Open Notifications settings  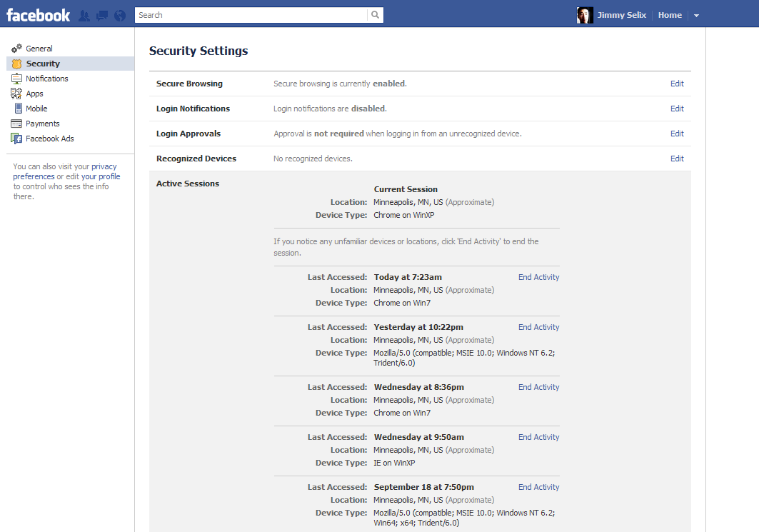pos(47,79)
